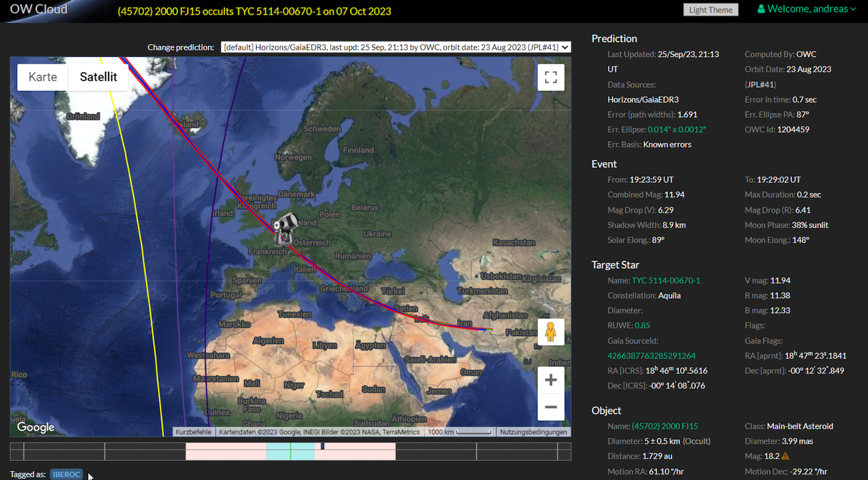Switch map to Satellit view

click(x=98, y=77)
